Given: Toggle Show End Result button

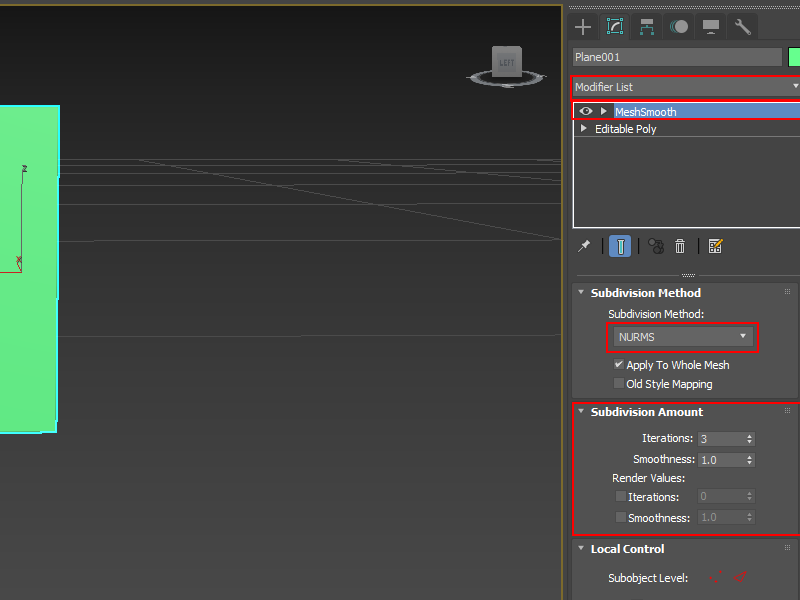Looking at the screenshot, I should 620,246.
